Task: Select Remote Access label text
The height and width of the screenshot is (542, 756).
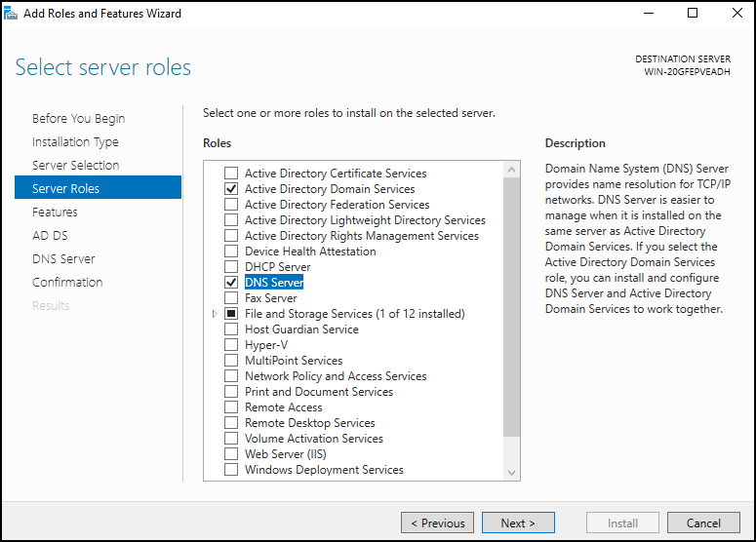Action: 284,407
